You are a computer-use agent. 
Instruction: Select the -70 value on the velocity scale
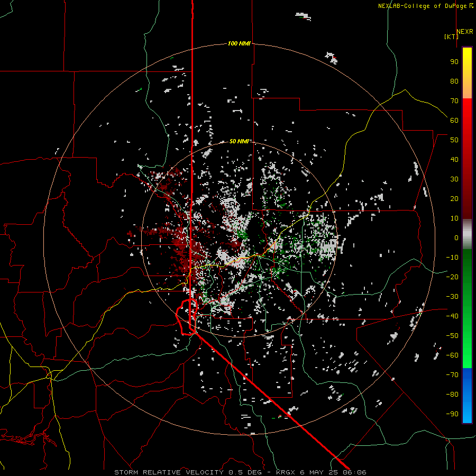tap(452, 375)
